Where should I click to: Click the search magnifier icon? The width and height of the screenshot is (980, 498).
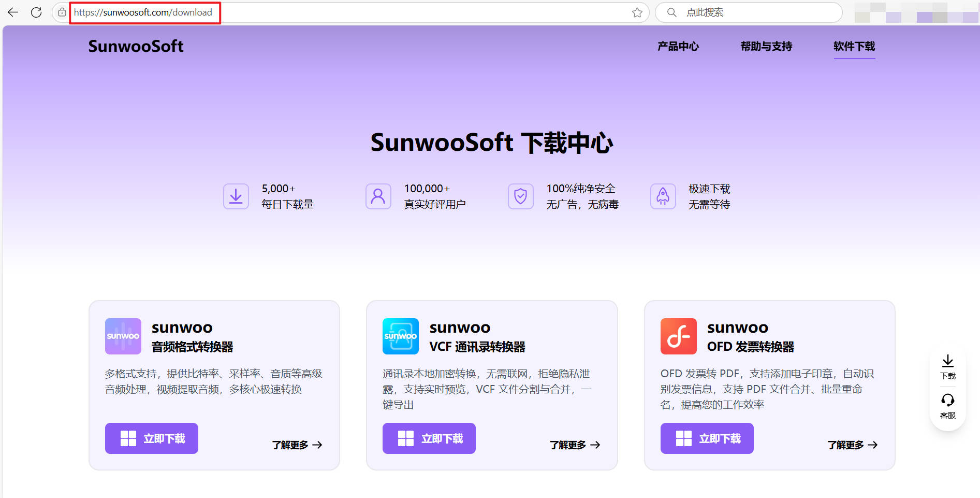[x=671, y=12]
